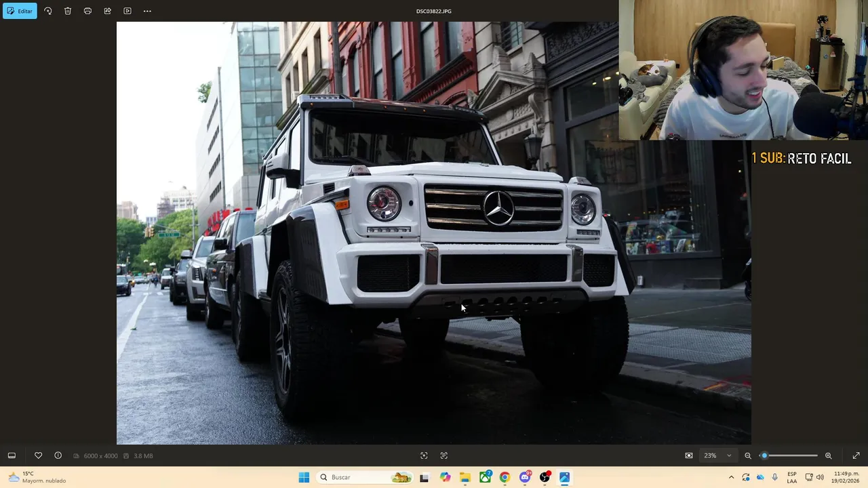Open the clock showing 11:49 p. m.
Viewport: 868px width, 488px height.
pyautogui.click(x=846, y=477)
